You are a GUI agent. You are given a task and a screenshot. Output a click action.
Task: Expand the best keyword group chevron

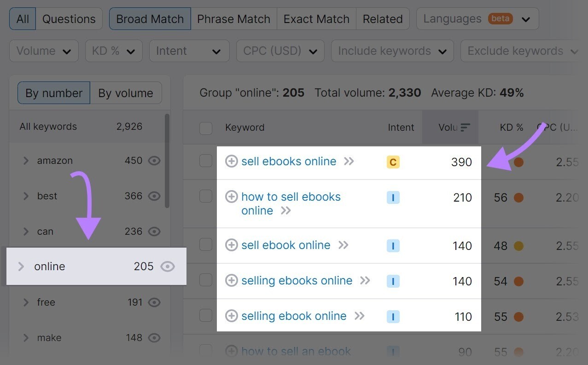coord(26,196)
